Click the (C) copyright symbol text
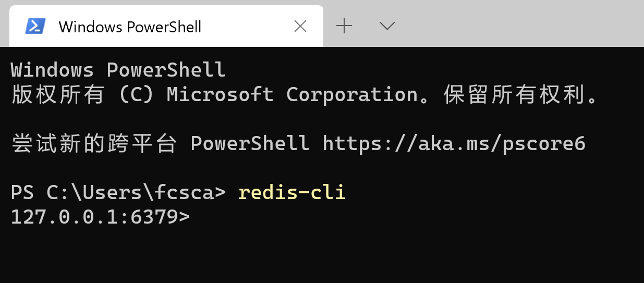This screenshot has height=283, width=644. [136, 94]
